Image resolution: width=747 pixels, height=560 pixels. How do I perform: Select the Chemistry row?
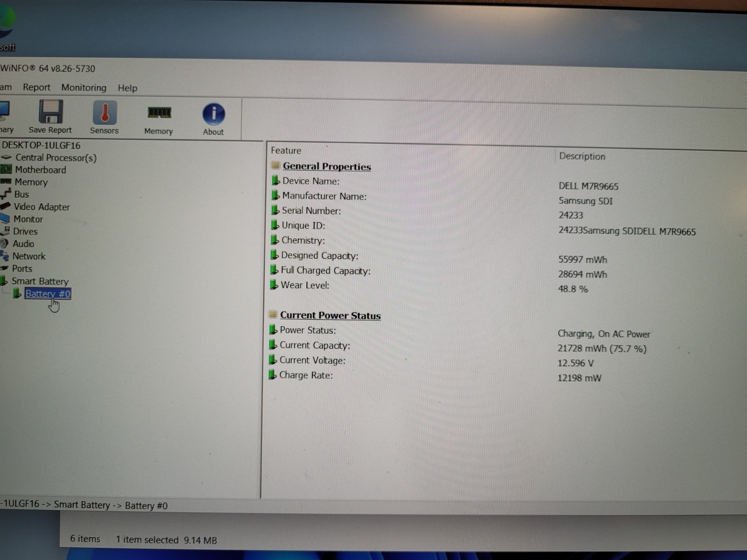[x=303, y=240]
